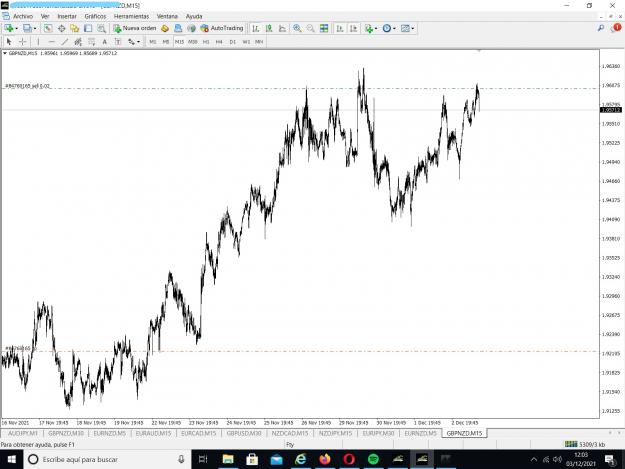Show hidden system tray icons chevron
Image resolution: width=625 pixels, height=469 pixels.
[533, 459]
